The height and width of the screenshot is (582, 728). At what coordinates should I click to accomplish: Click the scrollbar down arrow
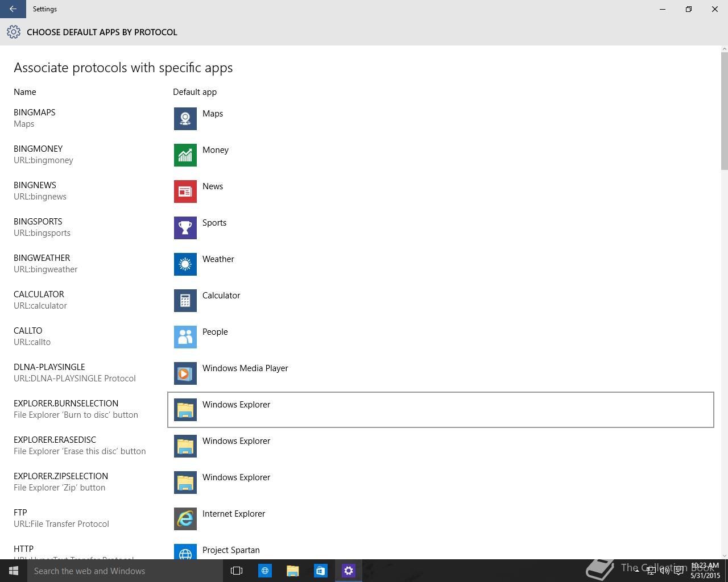coord(724,555)
